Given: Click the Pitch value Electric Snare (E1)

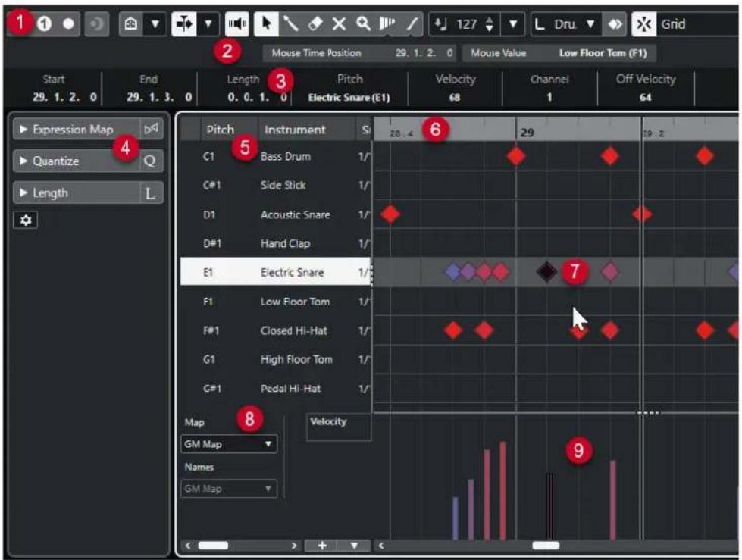Looking at the screenshot, I should coord(349,98).
